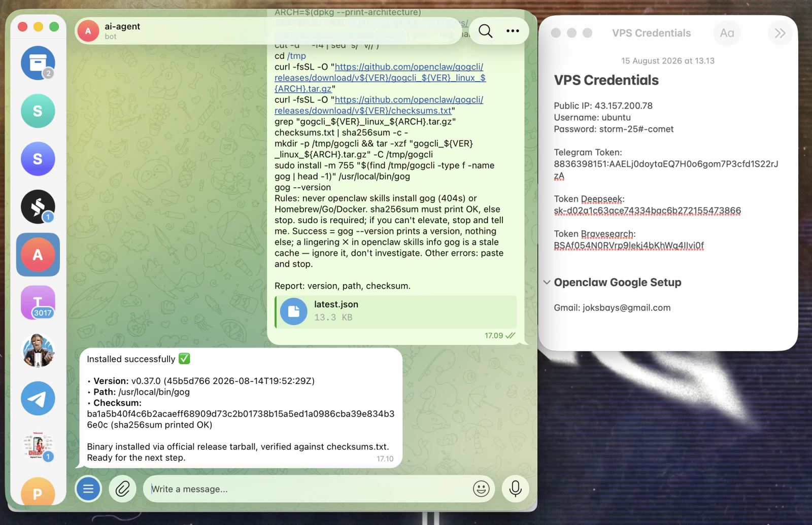Screen dimensions: 812x525
Task: Click the 'Token Bravesearch:' label in Notes
Action: [x=595, y=234]
